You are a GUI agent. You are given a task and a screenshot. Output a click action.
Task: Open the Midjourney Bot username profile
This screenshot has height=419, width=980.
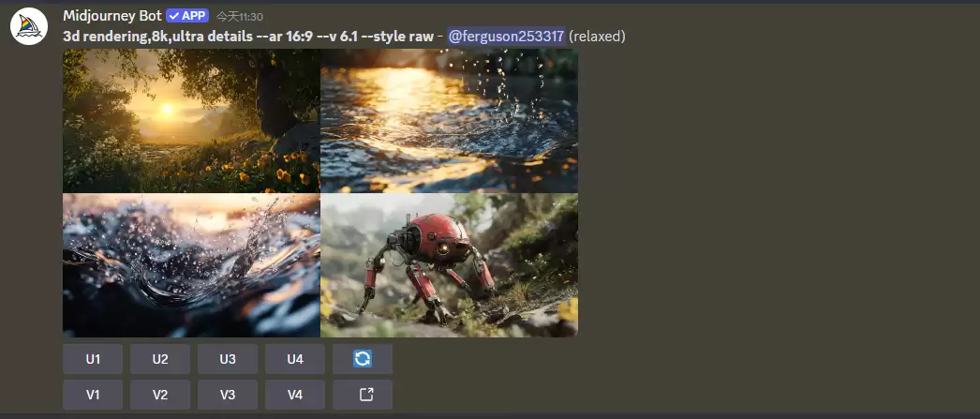(x=111, y=16)
